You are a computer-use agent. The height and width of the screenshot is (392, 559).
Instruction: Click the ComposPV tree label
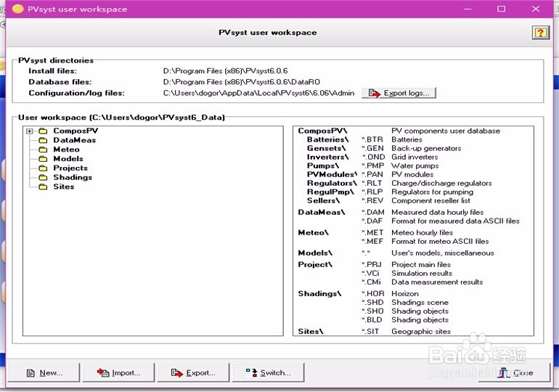(76, 131)
